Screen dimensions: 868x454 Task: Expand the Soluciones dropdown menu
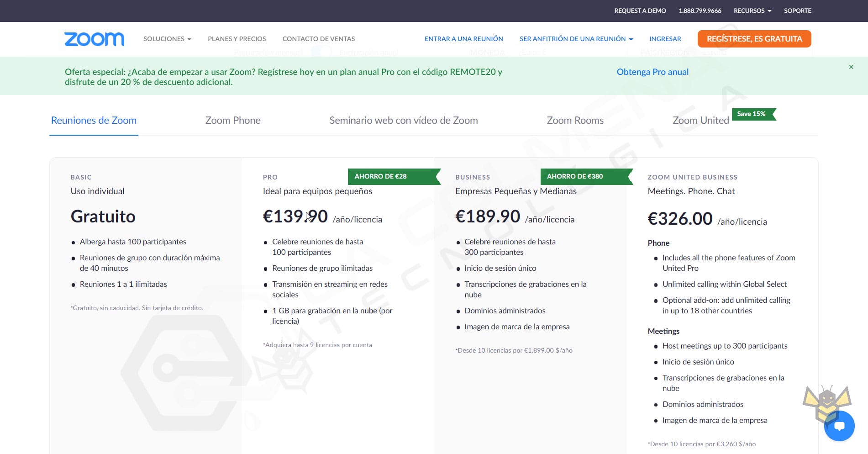point(167,39)
